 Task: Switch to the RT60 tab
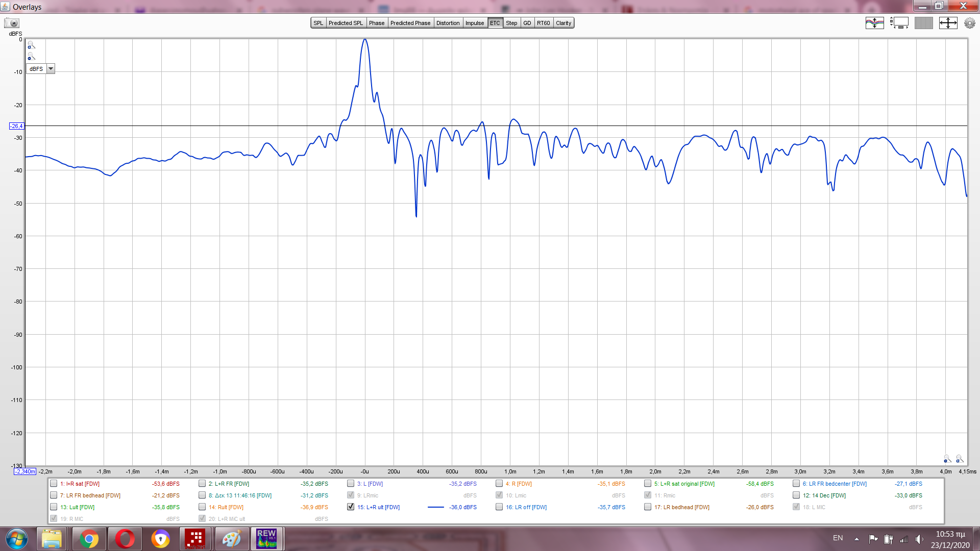click(543, 23)
